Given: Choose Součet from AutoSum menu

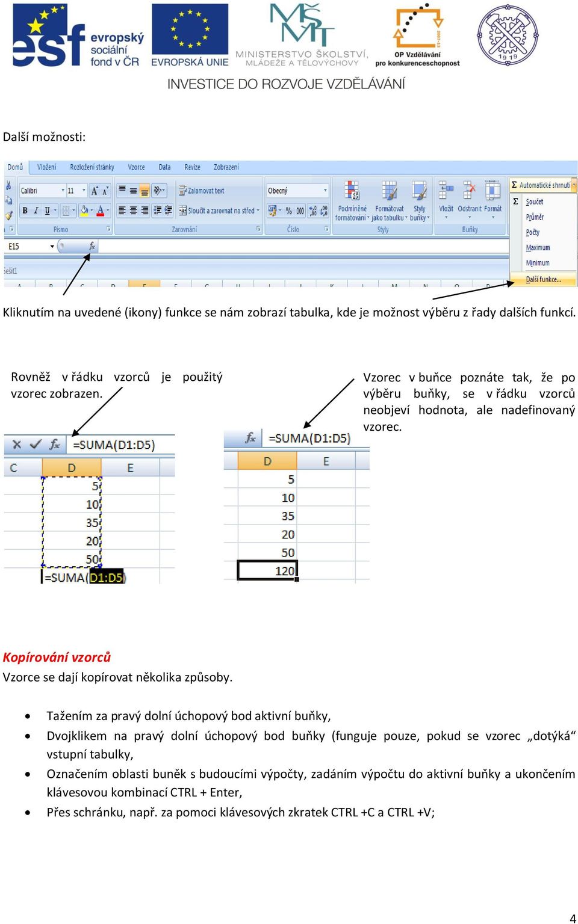Looking at the screenshot, I should point(534,202).
